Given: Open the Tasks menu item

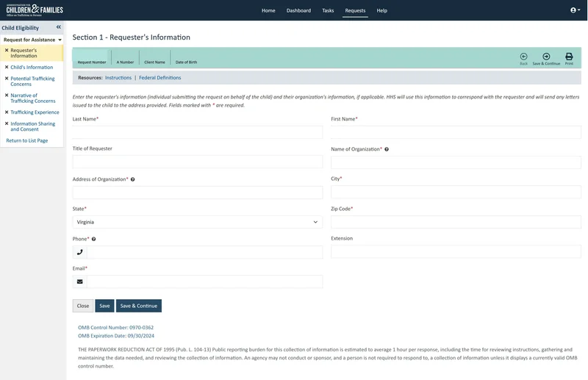Looking at the screenshot, I should pos(328,10).
